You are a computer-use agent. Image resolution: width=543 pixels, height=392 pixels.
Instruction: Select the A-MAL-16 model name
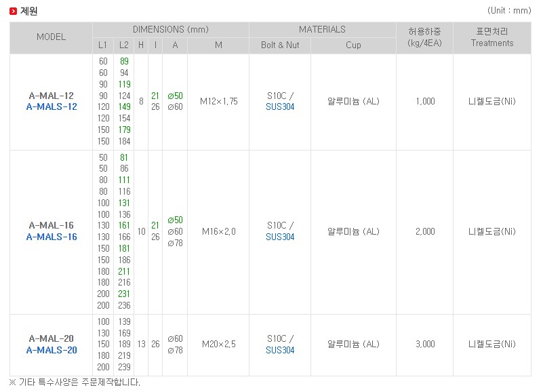click(x=52, y=225)
